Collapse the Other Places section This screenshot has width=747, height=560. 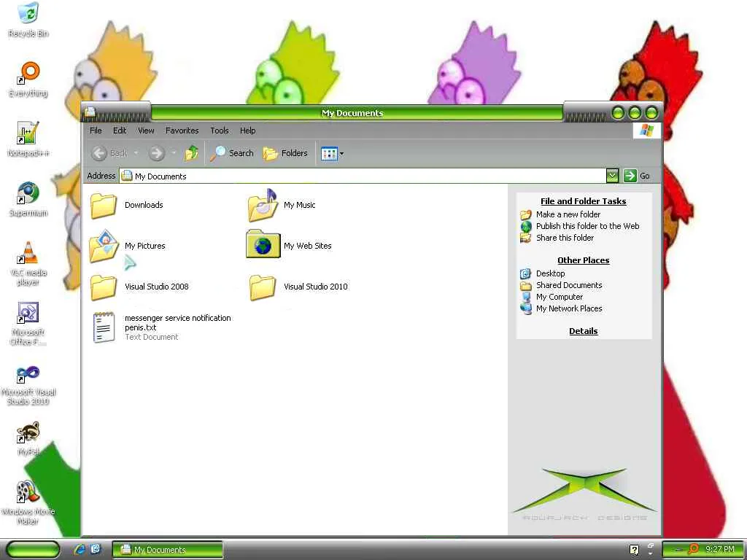point(583,260)
